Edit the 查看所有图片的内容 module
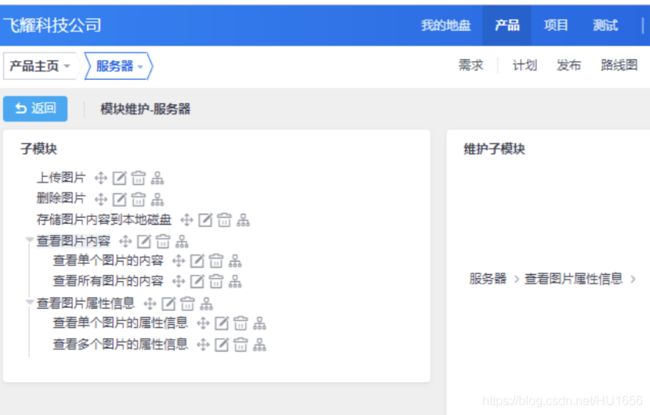650x415 pixels. coord(197,281)
